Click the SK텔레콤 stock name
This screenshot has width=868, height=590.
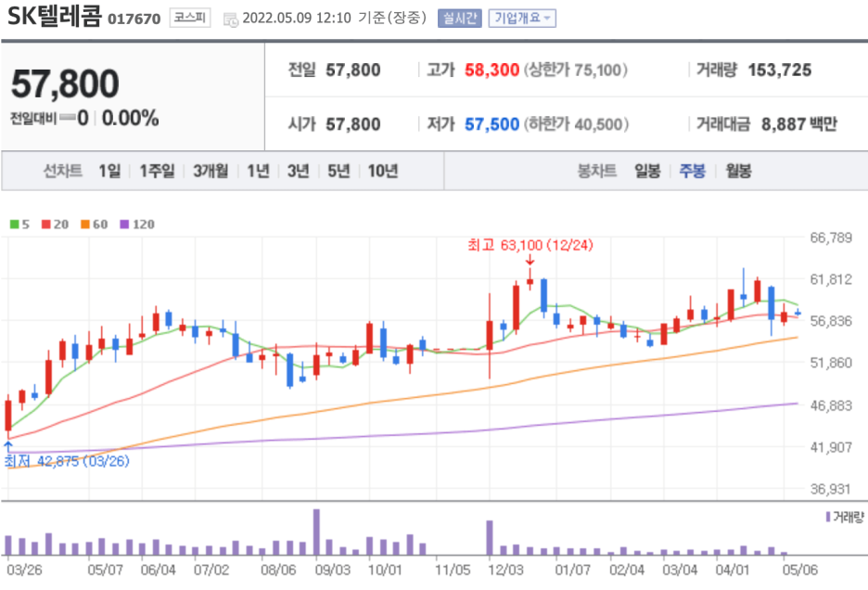pos(54,17)
